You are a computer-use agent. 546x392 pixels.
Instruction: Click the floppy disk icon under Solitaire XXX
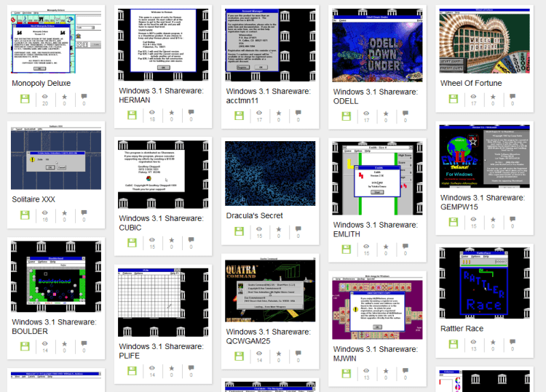click(x=25, y=215)
